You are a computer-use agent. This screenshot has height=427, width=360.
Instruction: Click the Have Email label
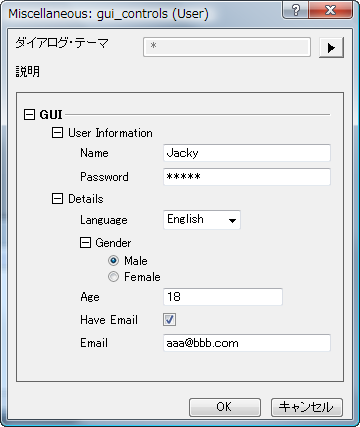coord(109,320)
